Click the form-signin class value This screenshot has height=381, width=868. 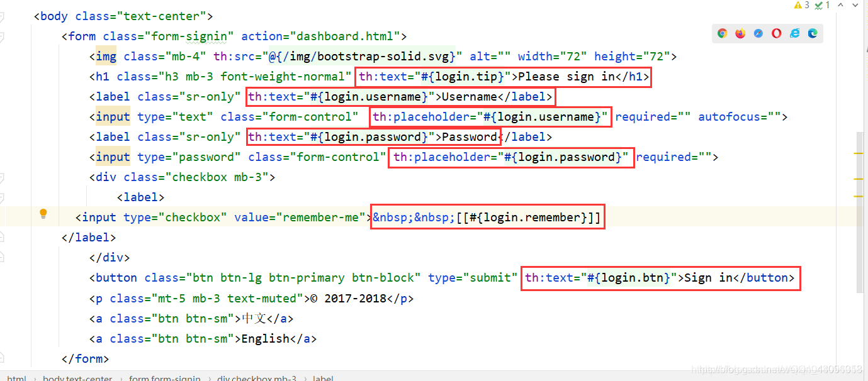coord(189,36)
